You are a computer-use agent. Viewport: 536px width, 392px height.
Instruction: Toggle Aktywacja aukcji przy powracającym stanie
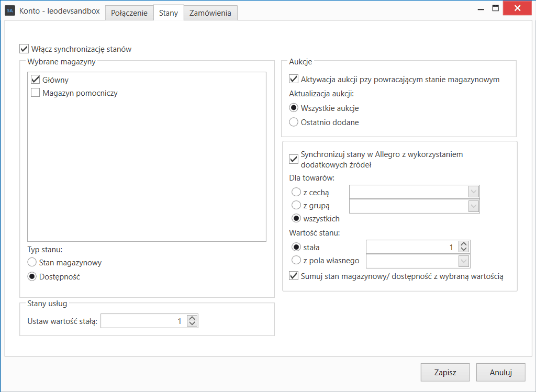point(294,79)
